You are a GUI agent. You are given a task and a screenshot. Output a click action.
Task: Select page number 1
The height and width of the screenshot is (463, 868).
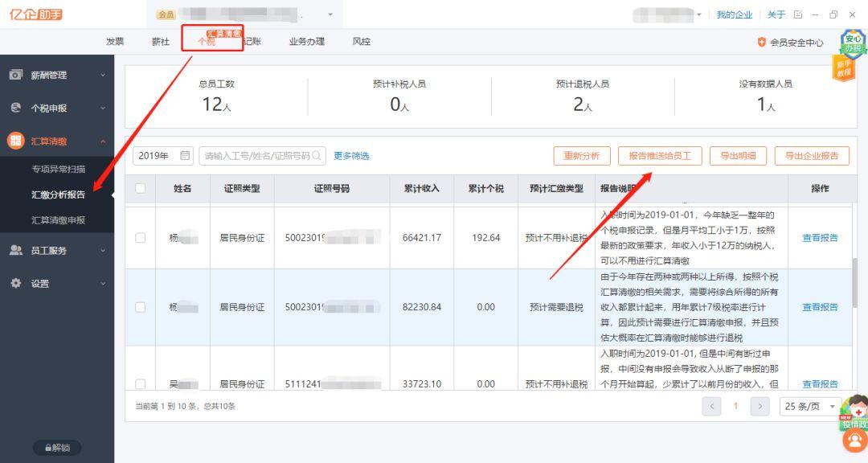point(735,407)
